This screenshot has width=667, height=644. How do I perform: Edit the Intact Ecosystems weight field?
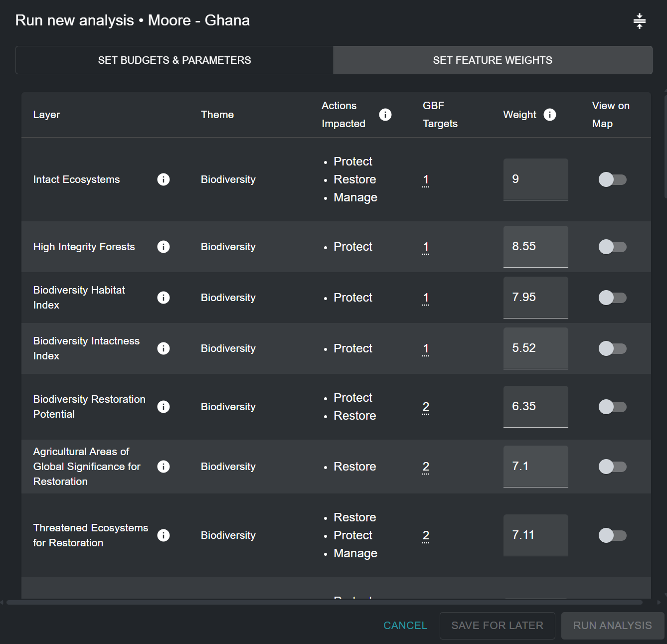[535, 179]
